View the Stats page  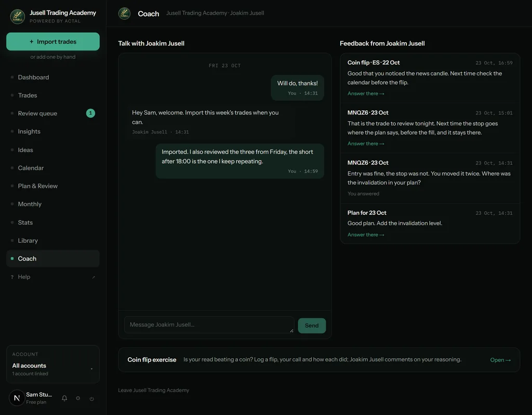point(53,223)
